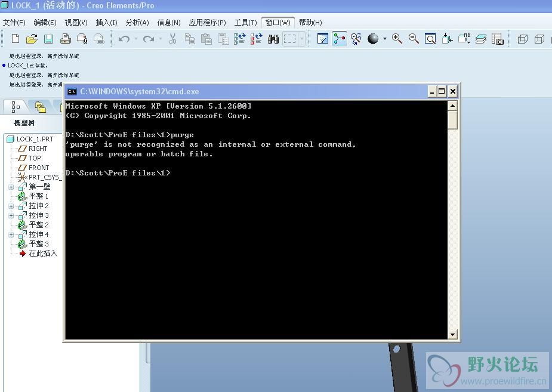Click the Refit to screen icon
The height and width of the screenshot is (392, 552).
(430, 38)
